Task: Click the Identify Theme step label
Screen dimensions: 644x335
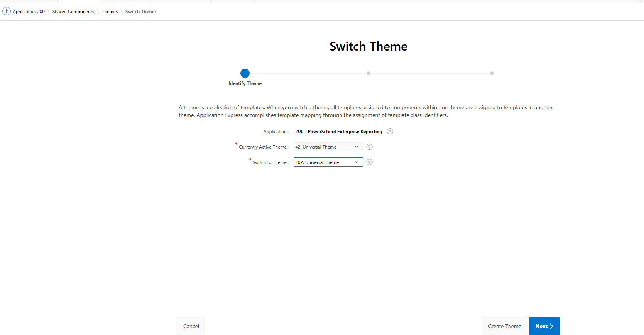Action: pos(245,83)
